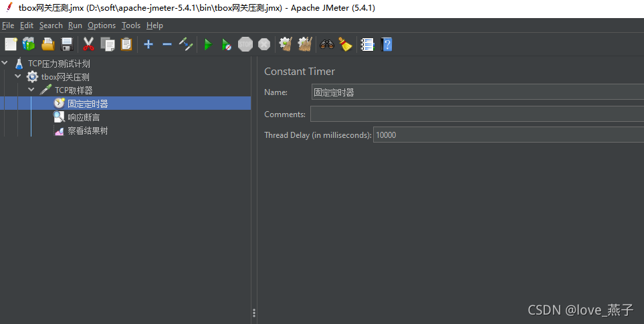This screenshot has height=324, width=644.
Task: Select the 响应断言 assertion item
Action: (84, 117)
